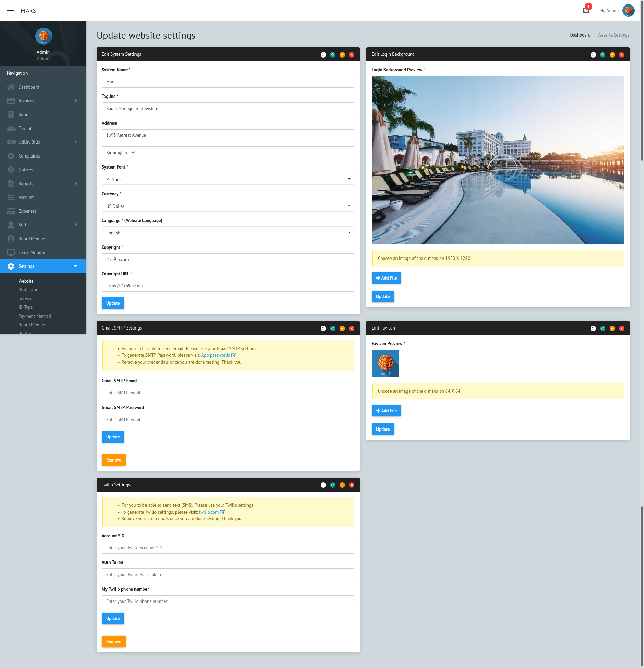
Task: Open the Notices section in sidebar
Action: (x=26, y=170)
